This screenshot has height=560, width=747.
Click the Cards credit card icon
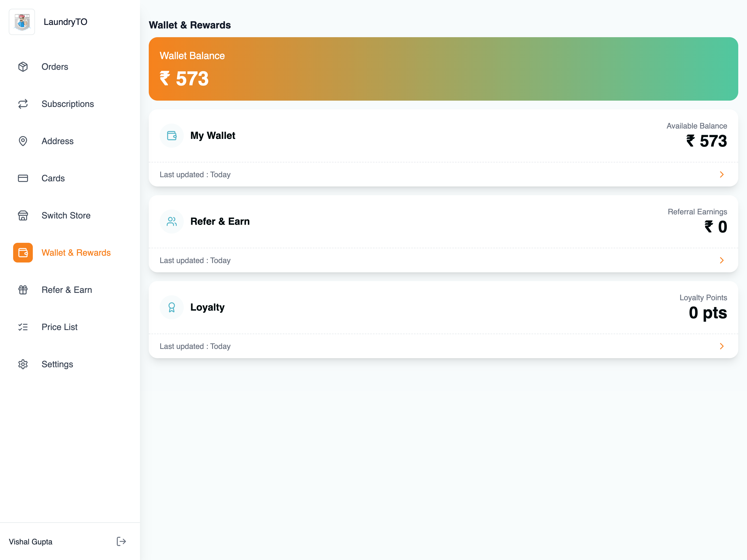[x=23, y=178]
